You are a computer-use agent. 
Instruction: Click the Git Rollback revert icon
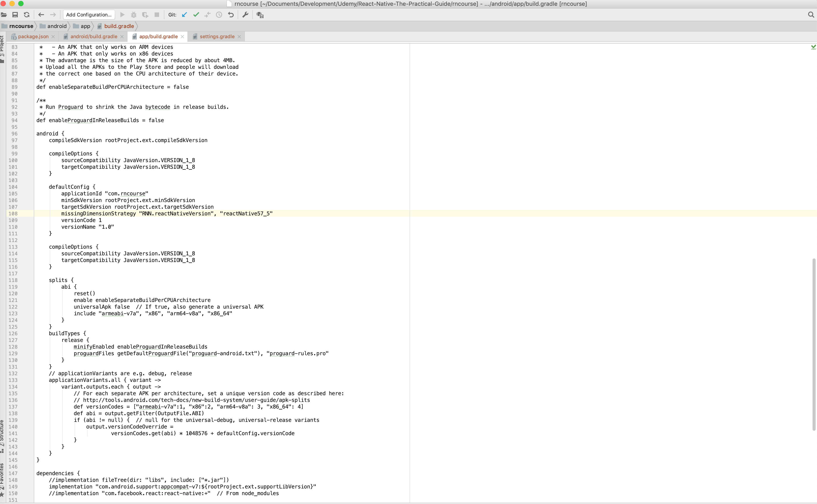(x=231, y=15)
